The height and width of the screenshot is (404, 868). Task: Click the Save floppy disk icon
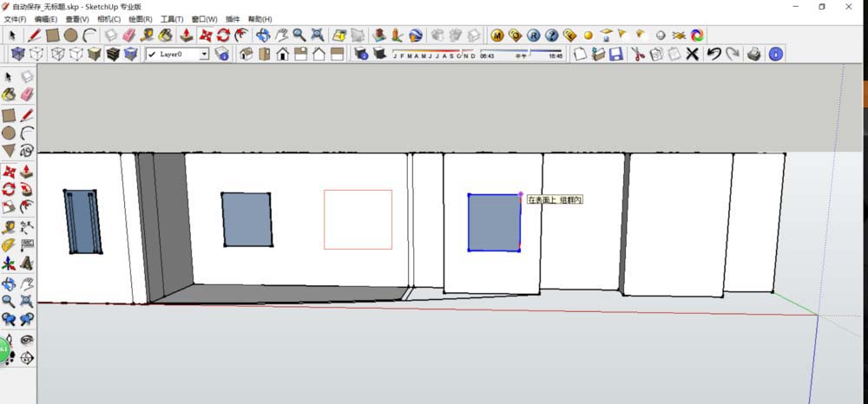pyautogui.click(x=616, y=55)
